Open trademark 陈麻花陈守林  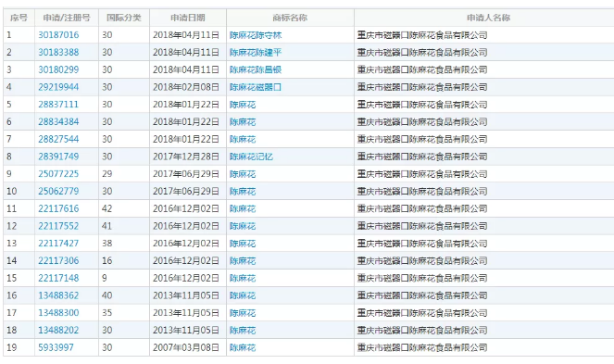[x=256, y=35]
